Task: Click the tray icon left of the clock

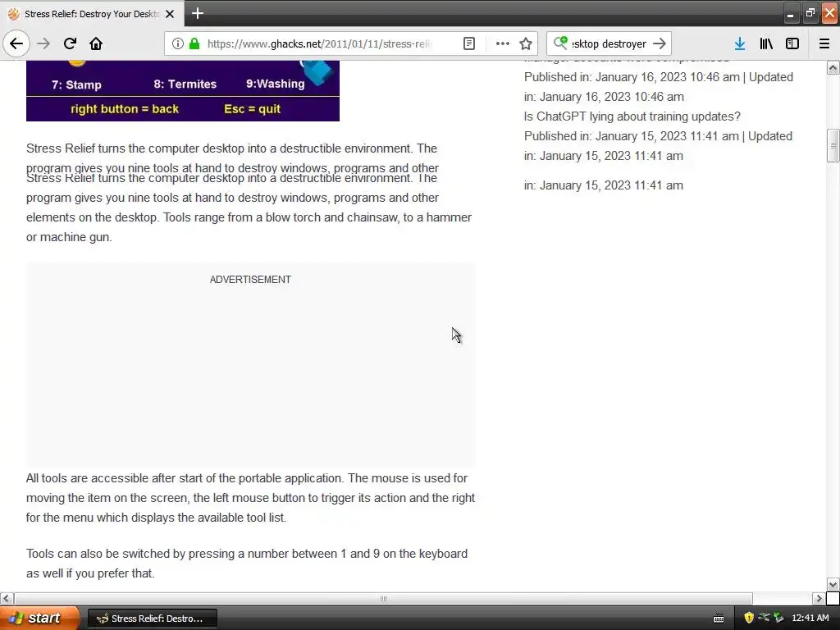Action: coord(778,618)
